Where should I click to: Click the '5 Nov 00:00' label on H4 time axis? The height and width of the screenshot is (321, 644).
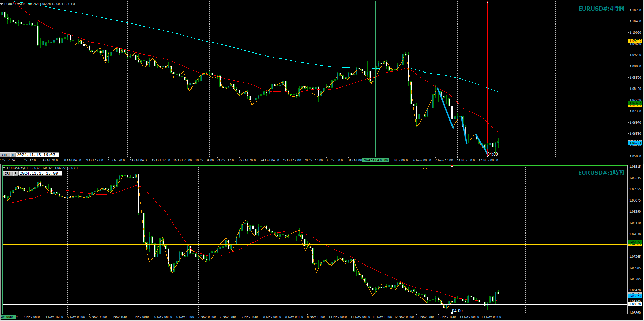400,160
